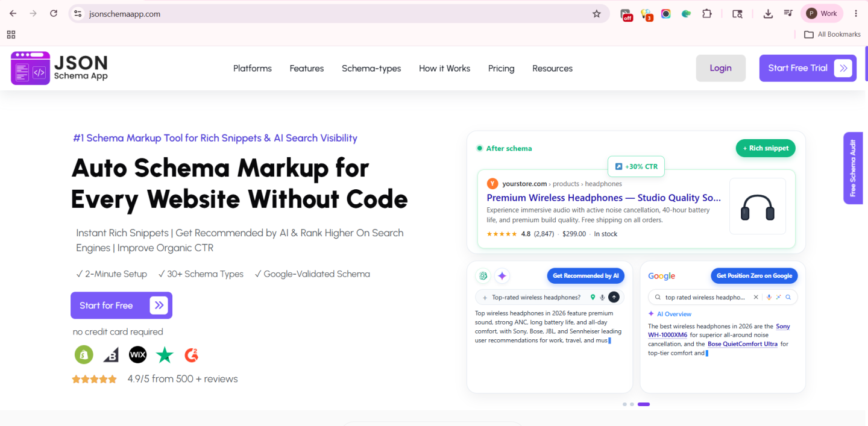Click the blue magnifier in Google search box
868x426 pixels.
pyautogui.click(x=788, y=297)
